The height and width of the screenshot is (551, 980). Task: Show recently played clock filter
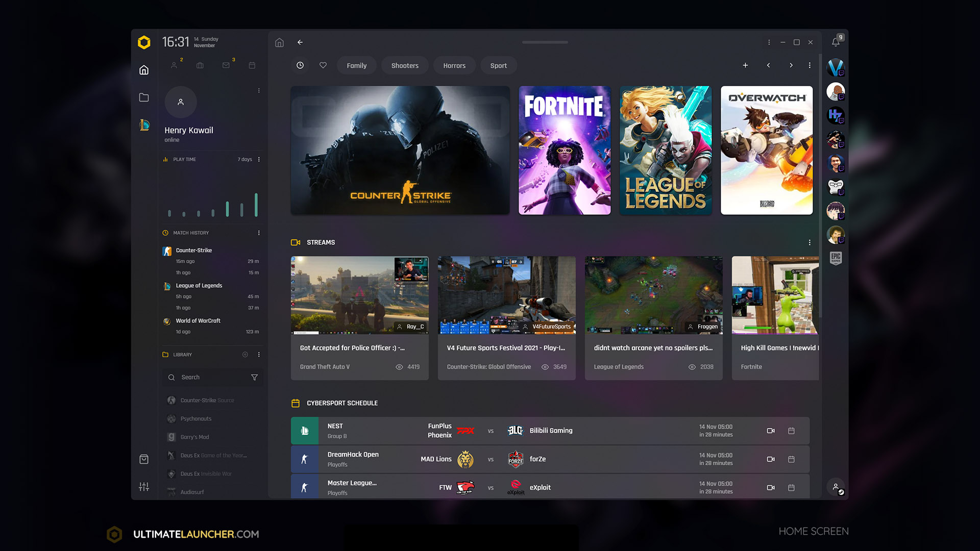[300, 65]
